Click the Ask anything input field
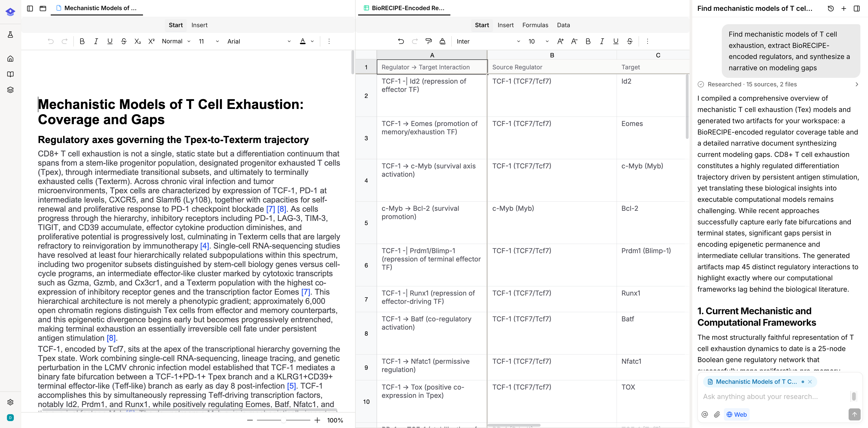 click(775, 396)
